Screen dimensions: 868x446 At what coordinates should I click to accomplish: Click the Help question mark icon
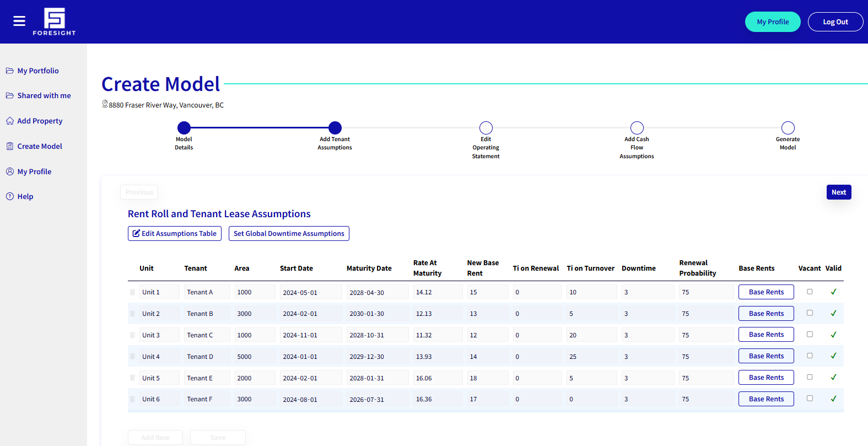point(10,196)
